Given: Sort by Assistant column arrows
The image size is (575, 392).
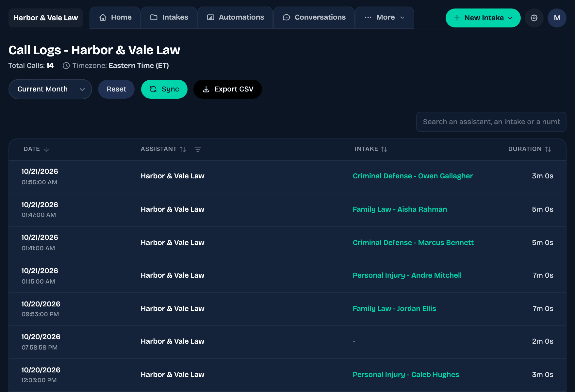Looking at the screenshot, I should (183, 149).
